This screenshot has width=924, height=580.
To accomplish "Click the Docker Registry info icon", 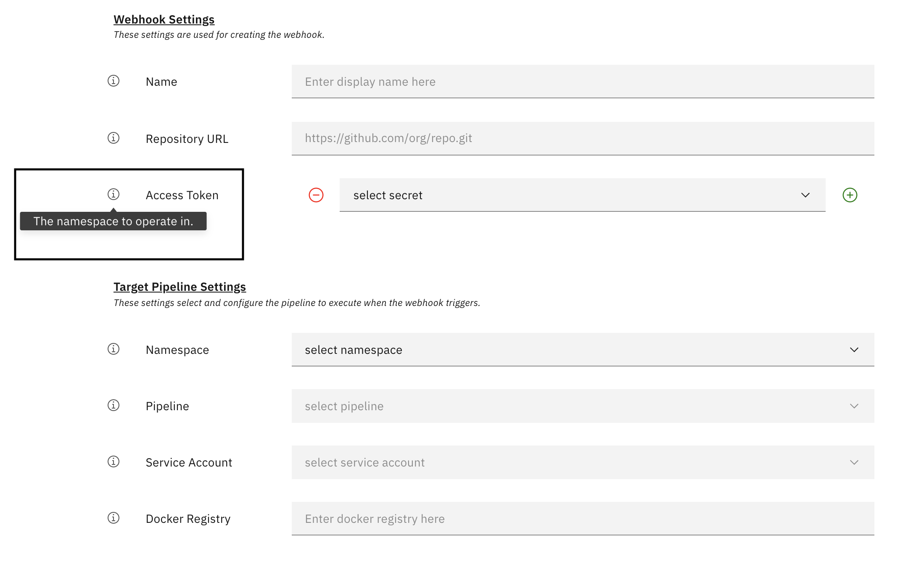I will 113,518.
